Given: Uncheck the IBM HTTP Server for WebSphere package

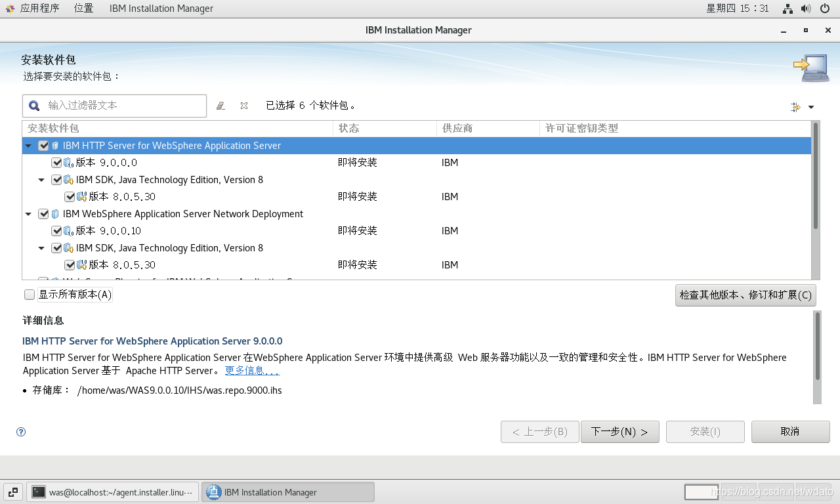Looking at the screenshot, I should 44,146.
